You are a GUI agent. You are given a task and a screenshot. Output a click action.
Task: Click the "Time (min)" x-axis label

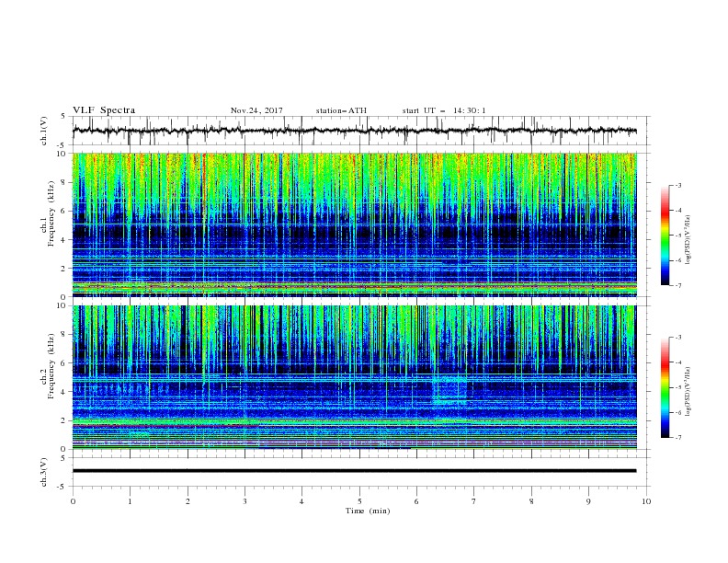tap(368, 511)
